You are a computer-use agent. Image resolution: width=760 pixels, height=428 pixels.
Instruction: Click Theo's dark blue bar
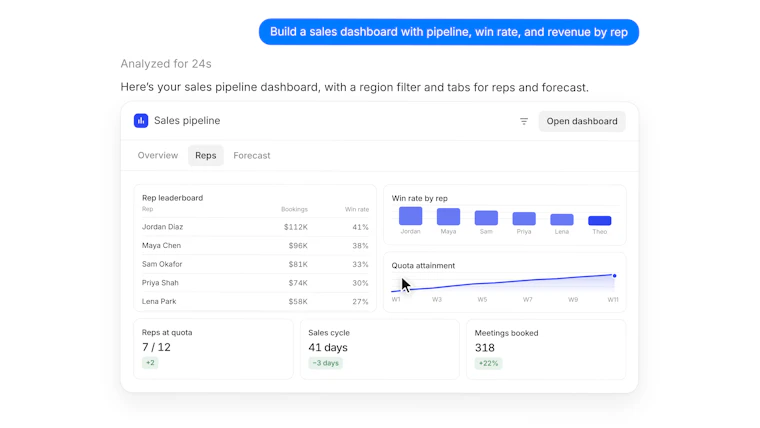click(599, 221)
